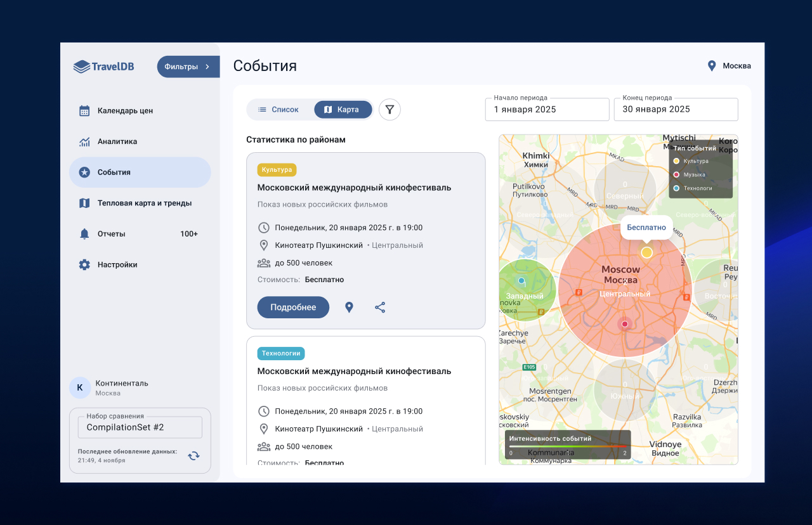
Task: Click the Технологии card event title
Action: (354, 371)
